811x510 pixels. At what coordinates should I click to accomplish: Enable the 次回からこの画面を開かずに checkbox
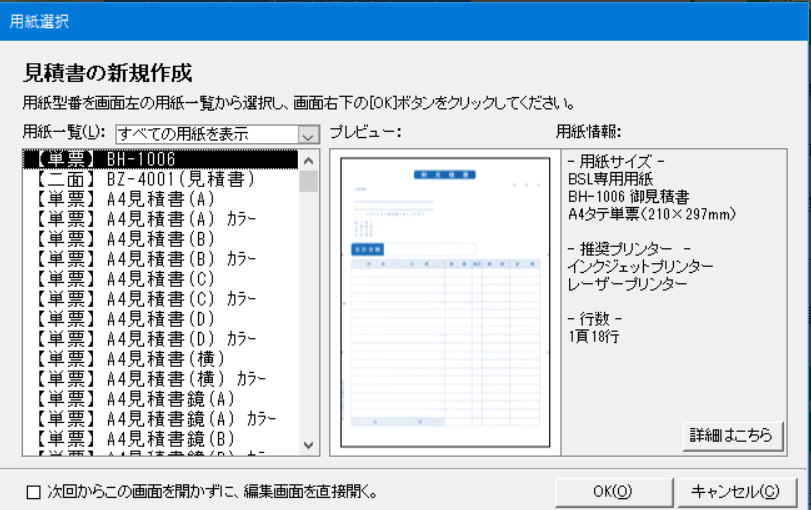coord(34,491)
